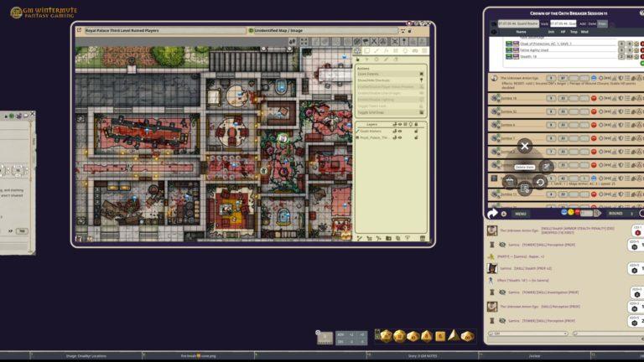Toggle blue friendly faction filter in tracker footer
Image resolution: width=644 pixels, height=362 pixels.
click(x=563, y=212)
